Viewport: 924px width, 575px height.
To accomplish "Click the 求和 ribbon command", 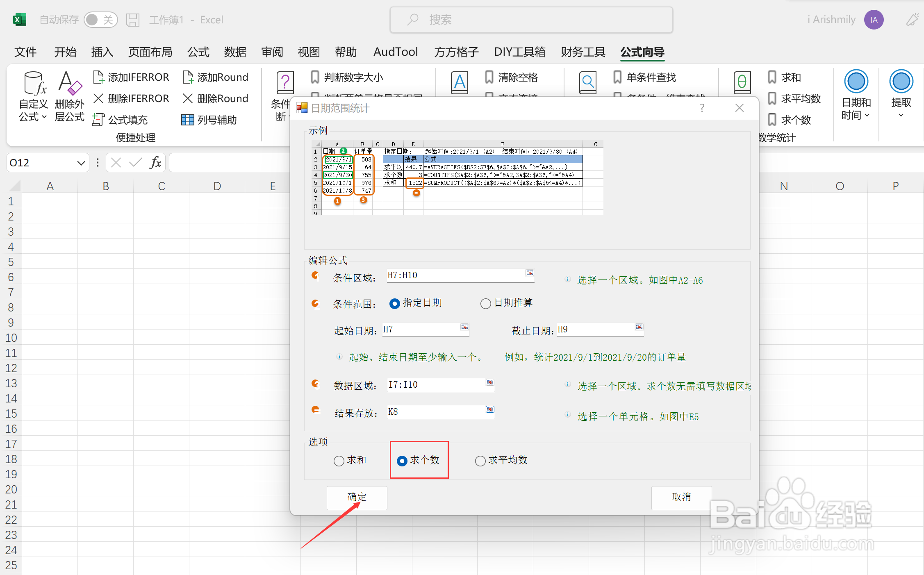I will tap(784, 77).
